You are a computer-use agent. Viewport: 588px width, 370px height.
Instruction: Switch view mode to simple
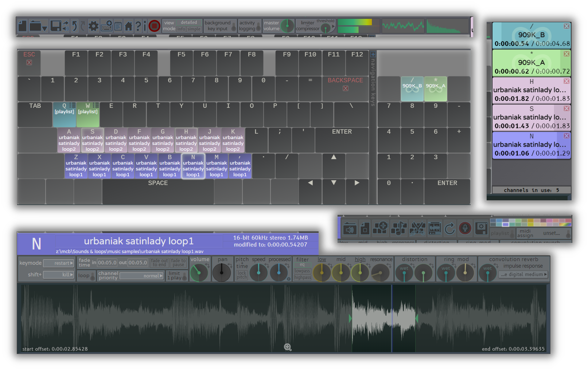pyautogui.click(x=194, y=29)
